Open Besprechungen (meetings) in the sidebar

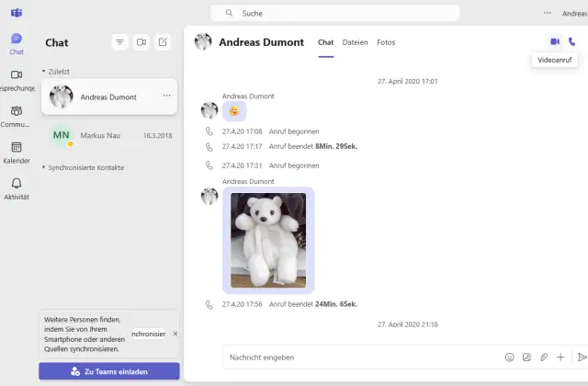click(x=17, y=80)
